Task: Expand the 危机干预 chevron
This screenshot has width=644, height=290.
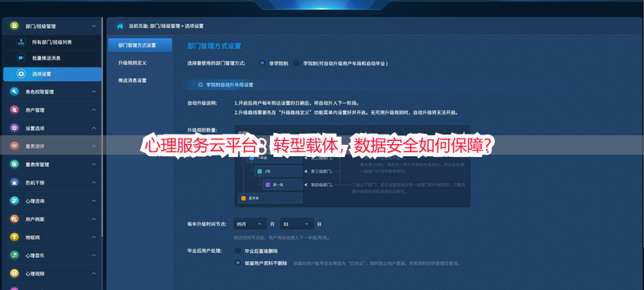Action: coord(93,182)
